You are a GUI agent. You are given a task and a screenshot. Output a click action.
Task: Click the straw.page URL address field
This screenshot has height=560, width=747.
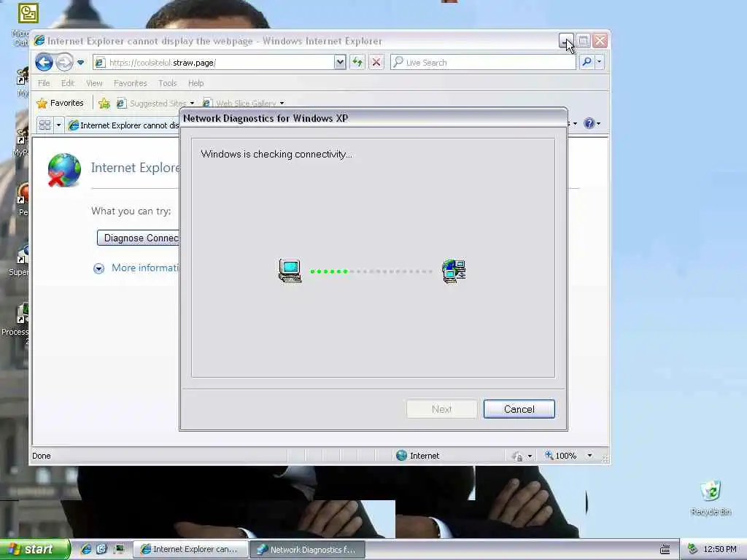[214, 63]
